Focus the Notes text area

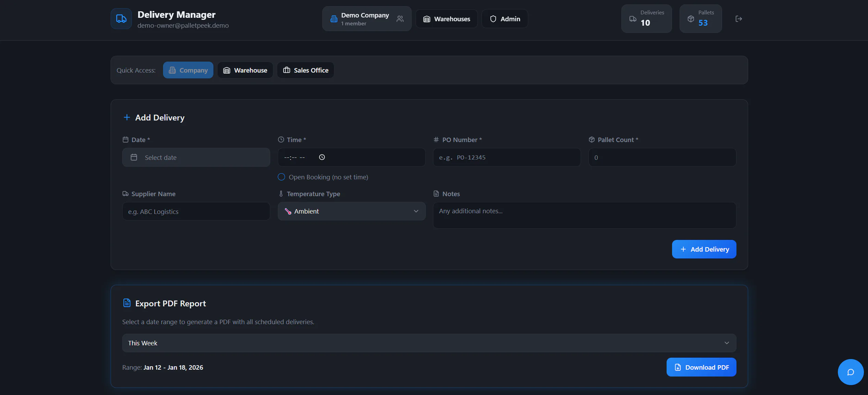point(584,215)
